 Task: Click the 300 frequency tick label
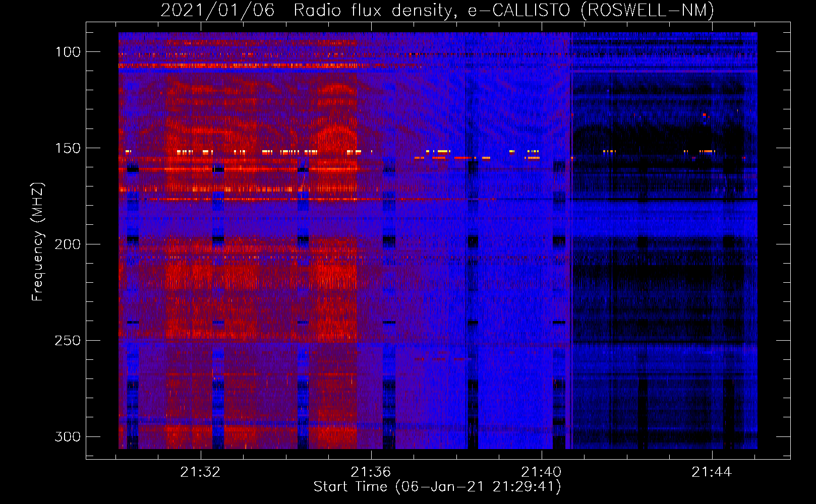[x=68, y=437]
